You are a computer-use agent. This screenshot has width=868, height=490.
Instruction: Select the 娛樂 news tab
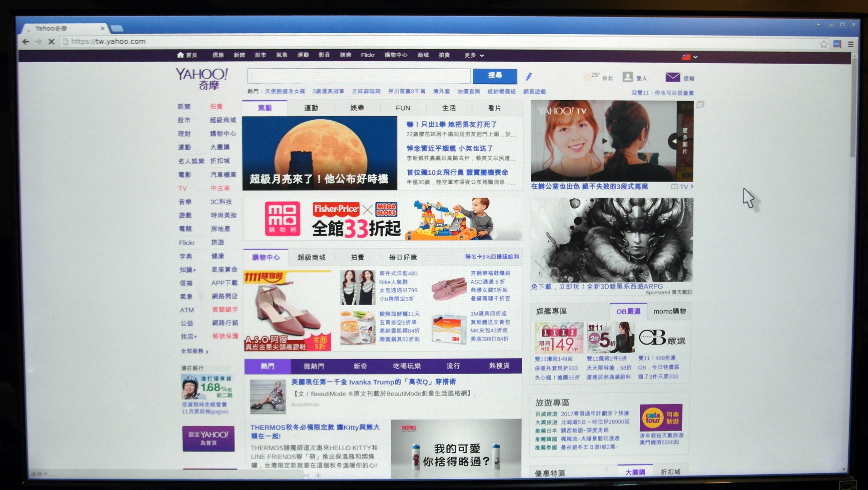(x=357, y=108)
